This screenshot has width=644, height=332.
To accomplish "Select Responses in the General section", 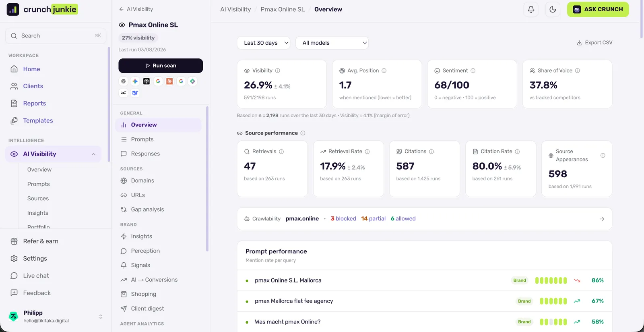I will pos(145,154).
